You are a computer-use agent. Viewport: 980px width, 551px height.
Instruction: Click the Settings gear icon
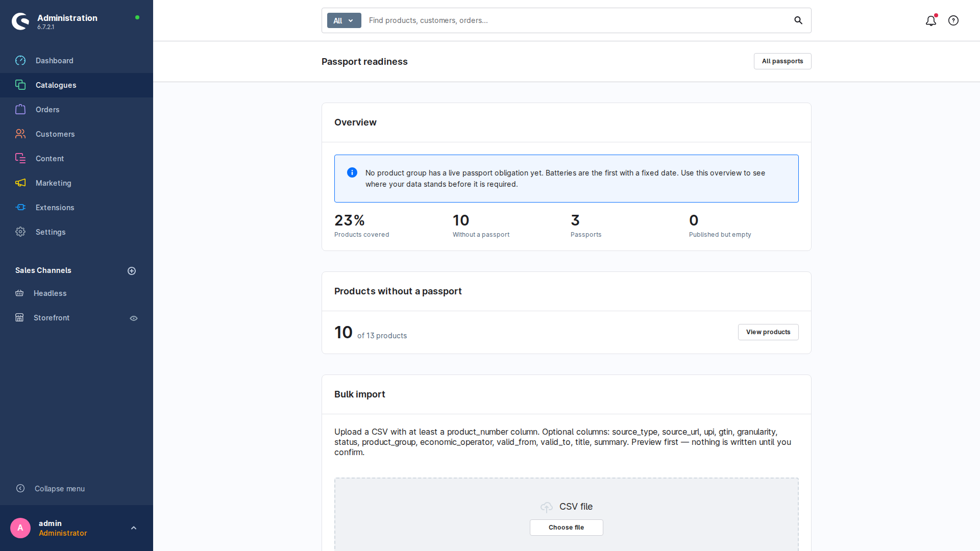pyautogui.click(x=20, y=232)
